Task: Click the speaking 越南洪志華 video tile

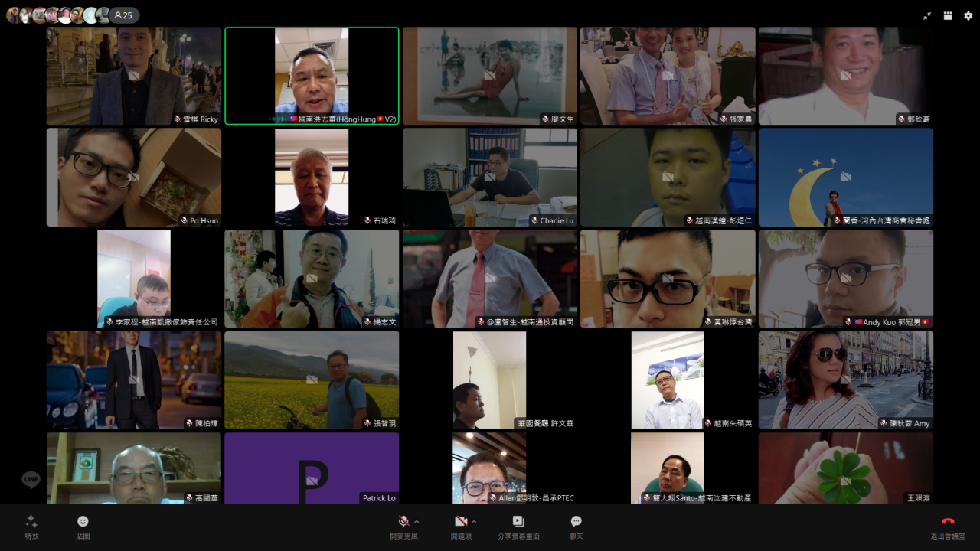Action: click(312, 76)
